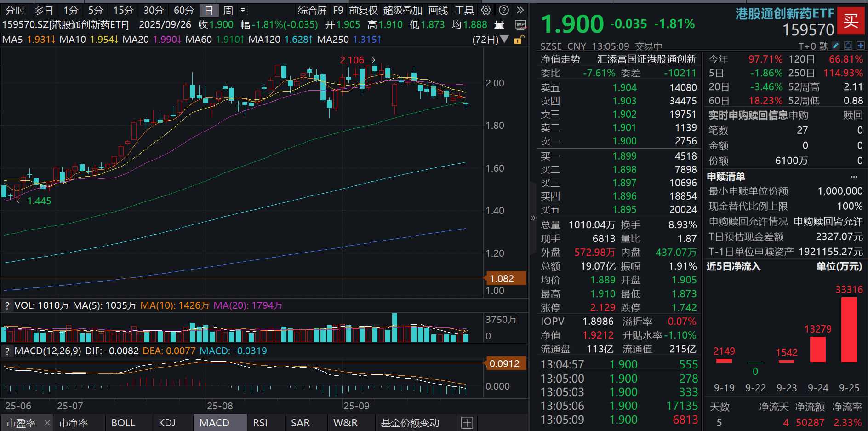Open the >> overflow toolbar menu
This screenshot has width=868, height=431.
520,10
